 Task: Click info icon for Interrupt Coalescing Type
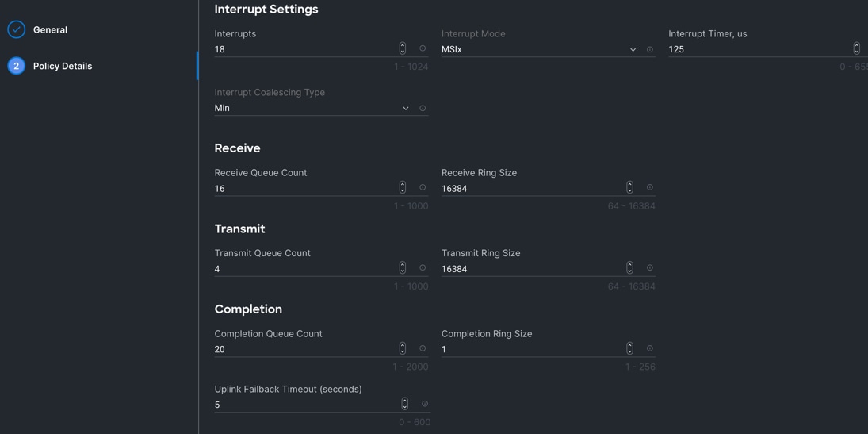(423, 109)
